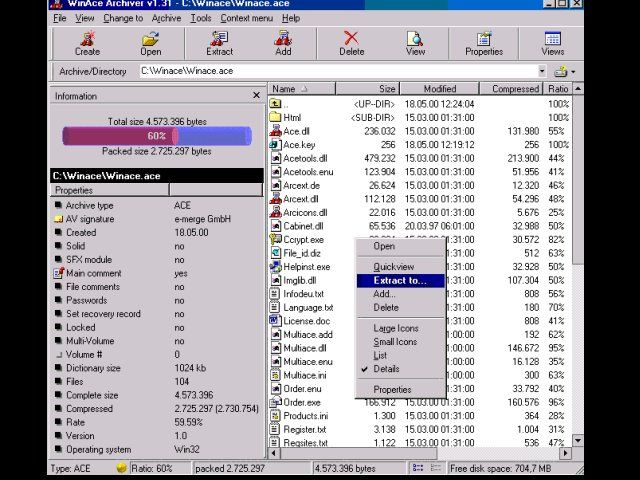The width and height of the screenshot is (640, 480).
Task: Switch to Small Icons view in context menu
Action: [x=400, y=342]
